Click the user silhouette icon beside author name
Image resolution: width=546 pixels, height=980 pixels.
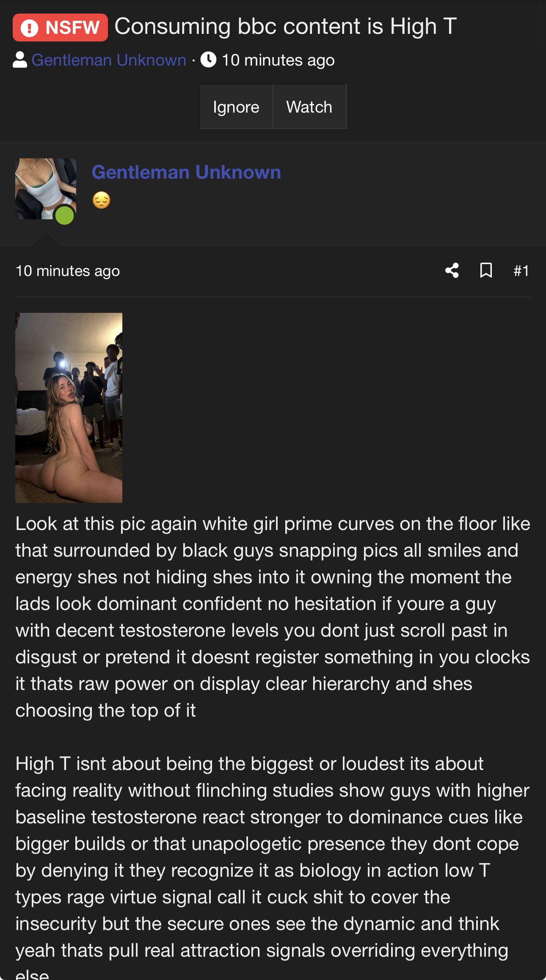click(20, 60)
